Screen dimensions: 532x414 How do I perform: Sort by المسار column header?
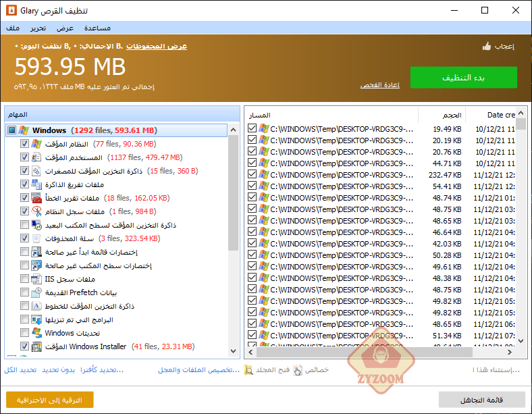pos(331,115)
